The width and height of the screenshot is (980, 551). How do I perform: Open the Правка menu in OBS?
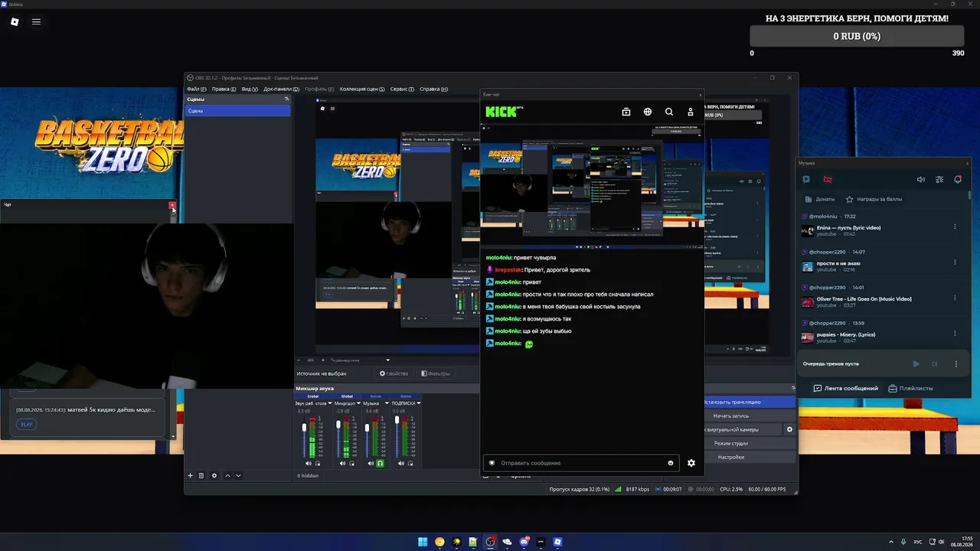(x=224, y=89)
